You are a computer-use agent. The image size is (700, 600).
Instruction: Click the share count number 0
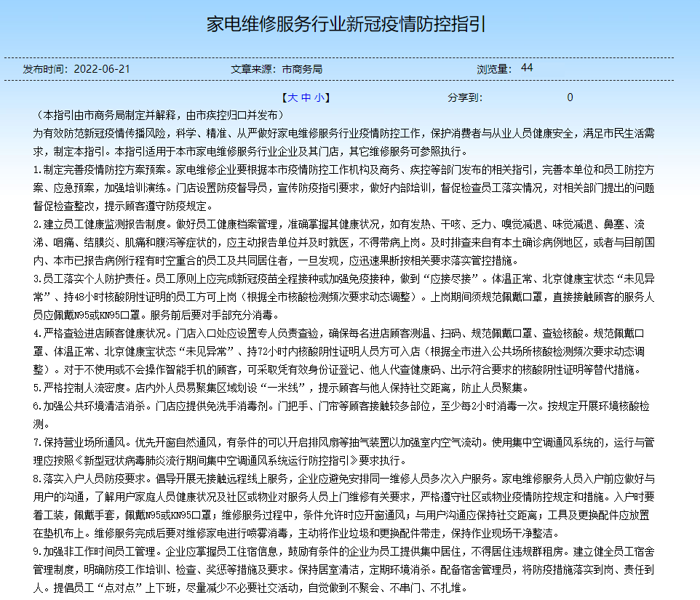[x=570, y=97]
